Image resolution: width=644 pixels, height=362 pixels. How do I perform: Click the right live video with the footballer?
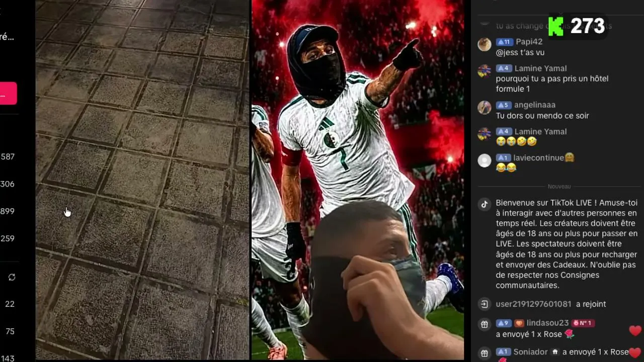pyautogui.click(x=358, y=180)
